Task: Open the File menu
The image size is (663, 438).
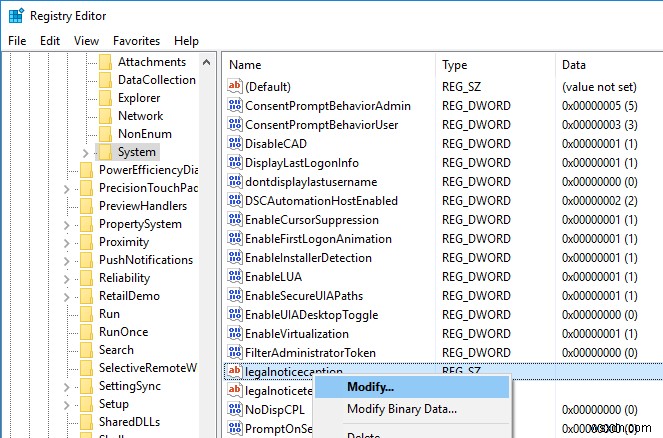Action: 17,41
